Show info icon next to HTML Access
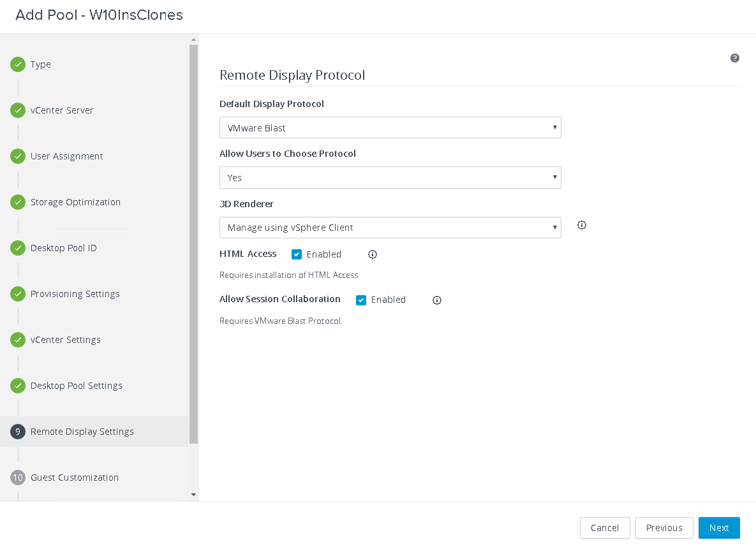Image resolution: width=756 pixels, height=547 pixels. point(372,254)
